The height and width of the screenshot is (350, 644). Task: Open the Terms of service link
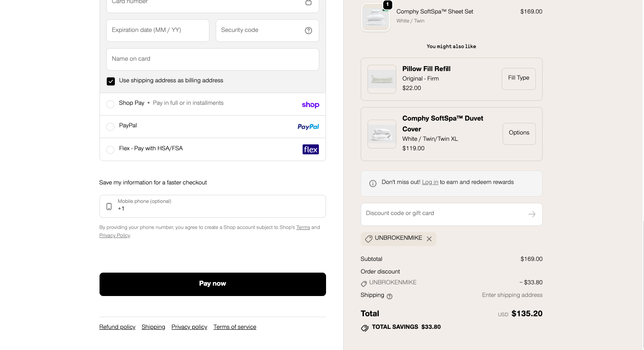235,327
